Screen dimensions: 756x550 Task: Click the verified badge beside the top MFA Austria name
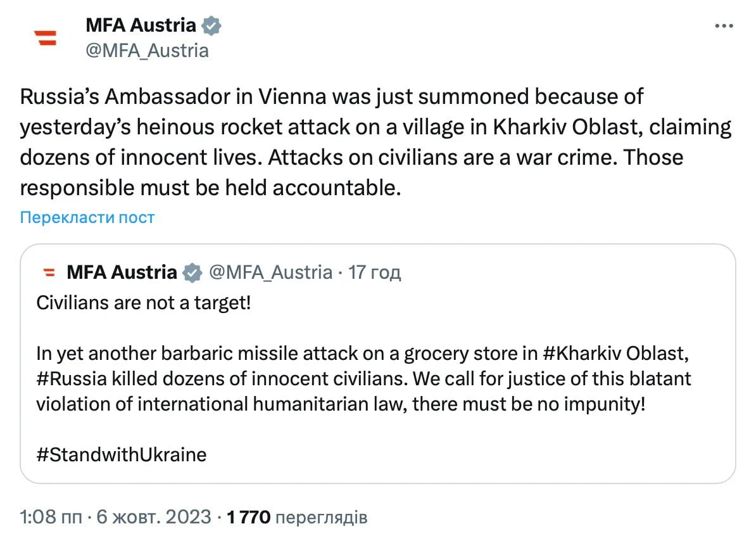coord(211,26)
